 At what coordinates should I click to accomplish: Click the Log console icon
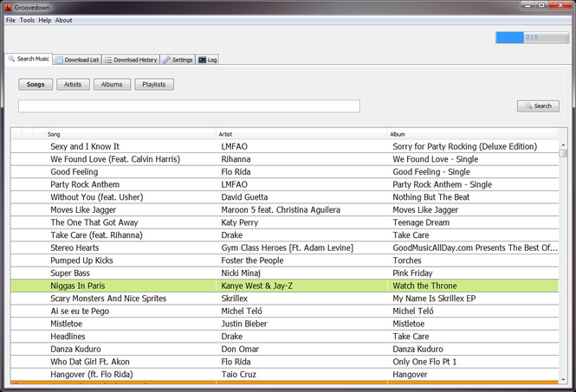(202, 60)
